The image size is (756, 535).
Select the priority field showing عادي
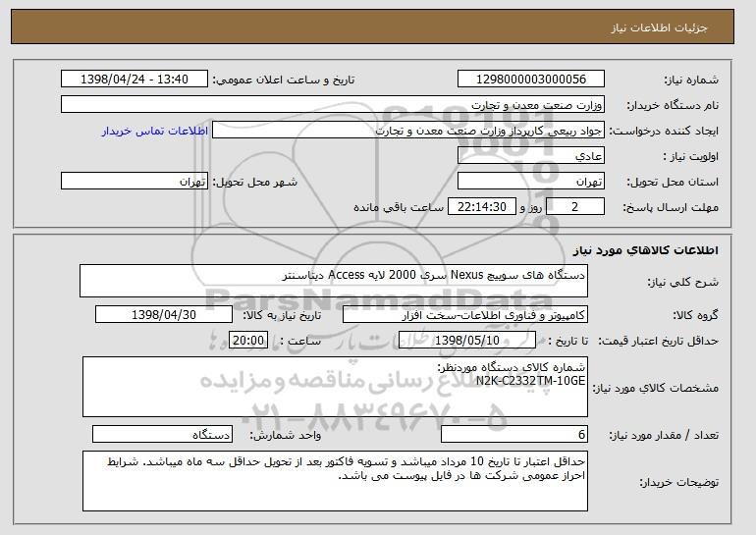point(531,156)
